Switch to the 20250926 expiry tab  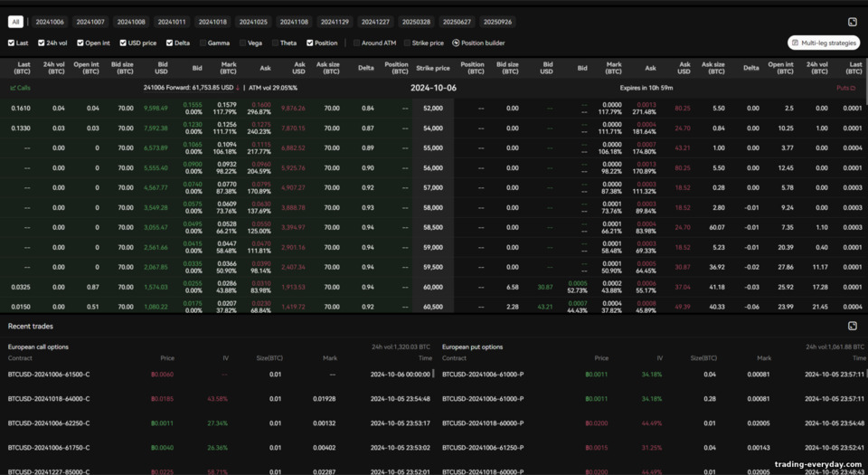[497, 22]
